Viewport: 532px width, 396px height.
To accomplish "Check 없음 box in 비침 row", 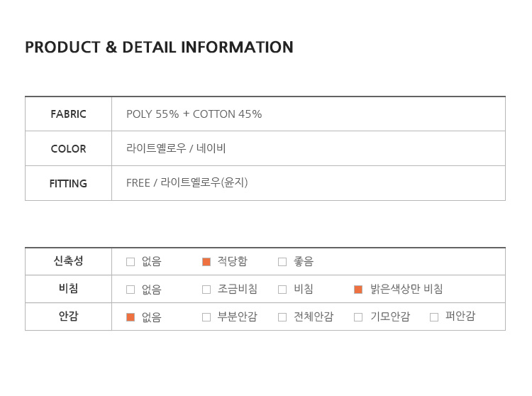I will point(131,290).
